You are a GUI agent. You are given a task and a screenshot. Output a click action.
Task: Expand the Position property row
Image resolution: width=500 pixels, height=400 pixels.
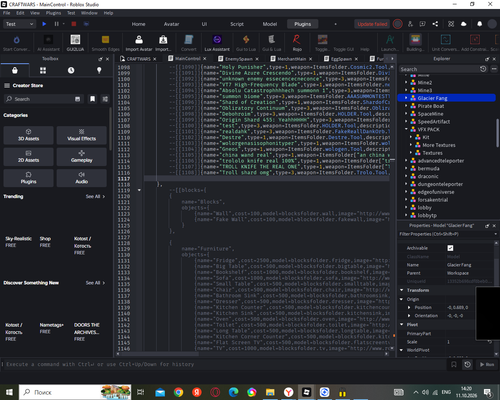tap(409, 307)
